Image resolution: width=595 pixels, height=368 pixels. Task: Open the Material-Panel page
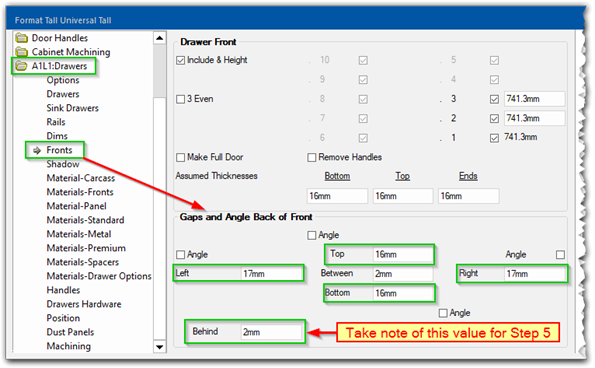(77, 206)
